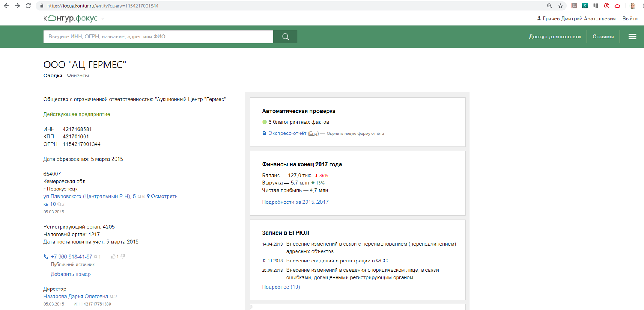Open Отзывы in the header
Image resolution: width=644 pixels, height=310 pixels.
click(x=603, y=37)
